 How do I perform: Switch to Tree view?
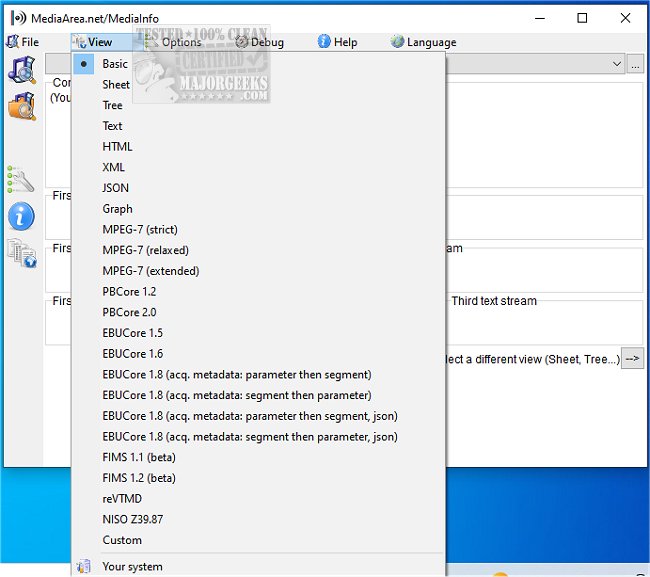click(258, 105)
